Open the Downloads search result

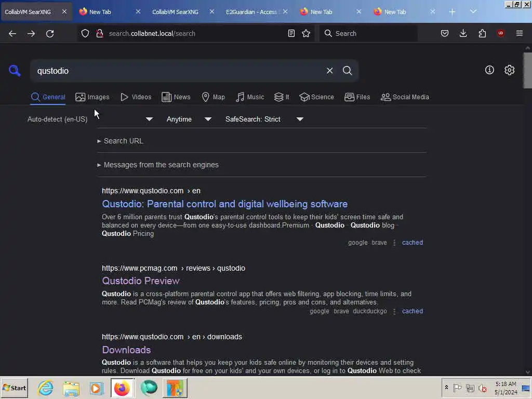click(126, 350)
